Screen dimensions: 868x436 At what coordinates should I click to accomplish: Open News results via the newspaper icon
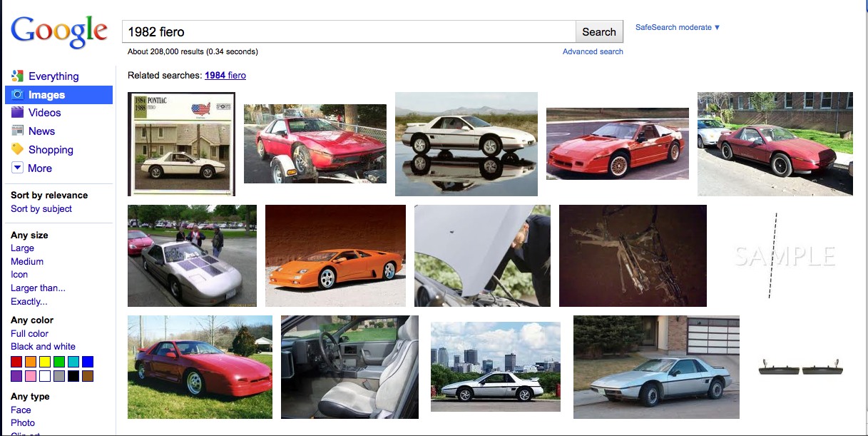(x=18, y=131)
